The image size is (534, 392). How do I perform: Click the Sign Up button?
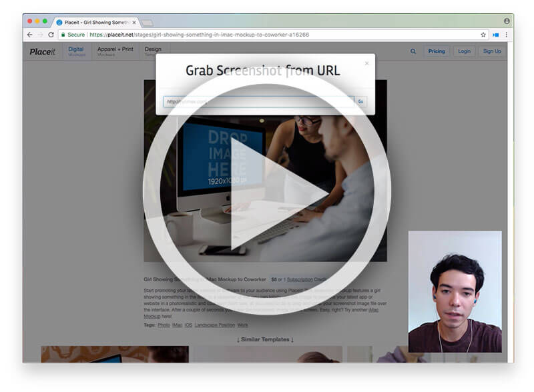492,51
